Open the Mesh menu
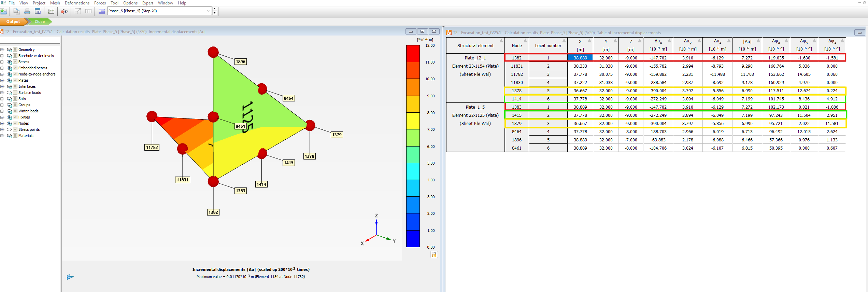868x292 pixels. [x=55, y=3]
